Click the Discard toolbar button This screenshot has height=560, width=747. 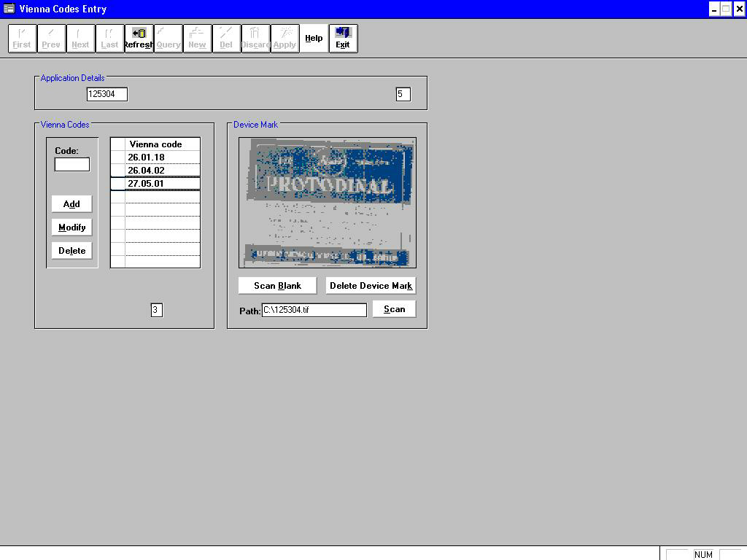[x=255, y=39]
